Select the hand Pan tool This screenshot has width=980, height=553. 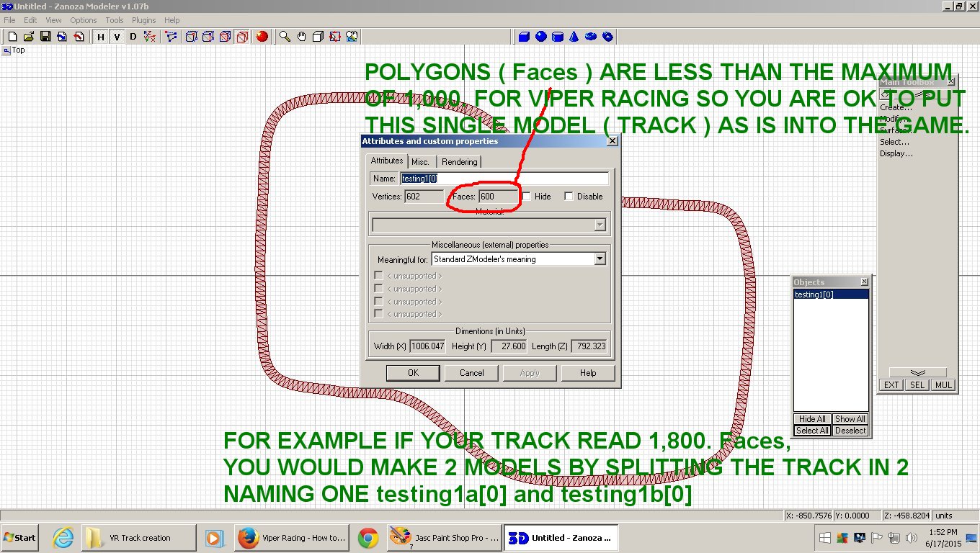tap(302, 37)
